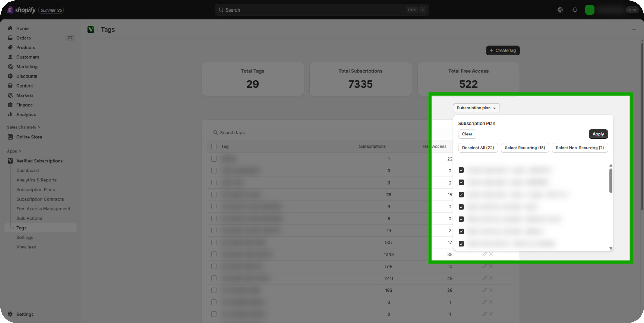
Task: Click the Clear button in filter
Action: (x=467, y=134)
